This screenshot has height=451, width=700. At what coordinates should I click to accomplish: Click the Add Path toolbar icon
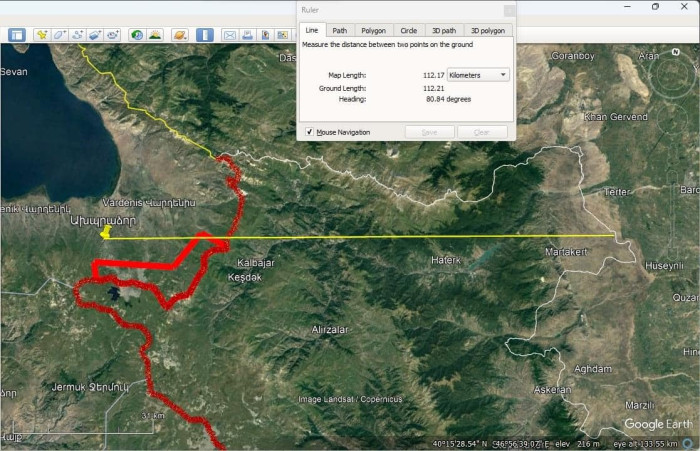[78, 35]
